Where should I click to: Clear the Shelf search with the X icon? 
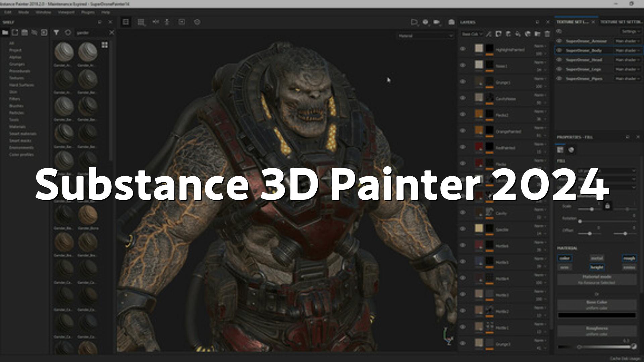112,33
